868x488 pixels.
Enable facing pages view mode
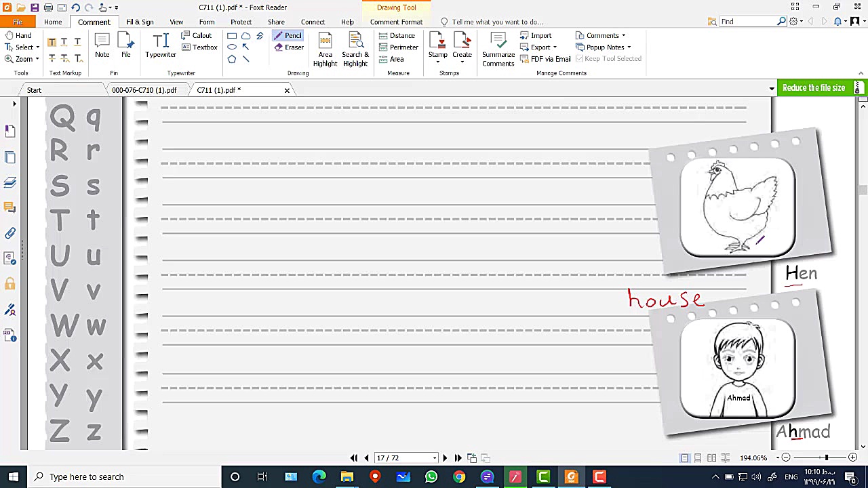click(x=711, y=458)
